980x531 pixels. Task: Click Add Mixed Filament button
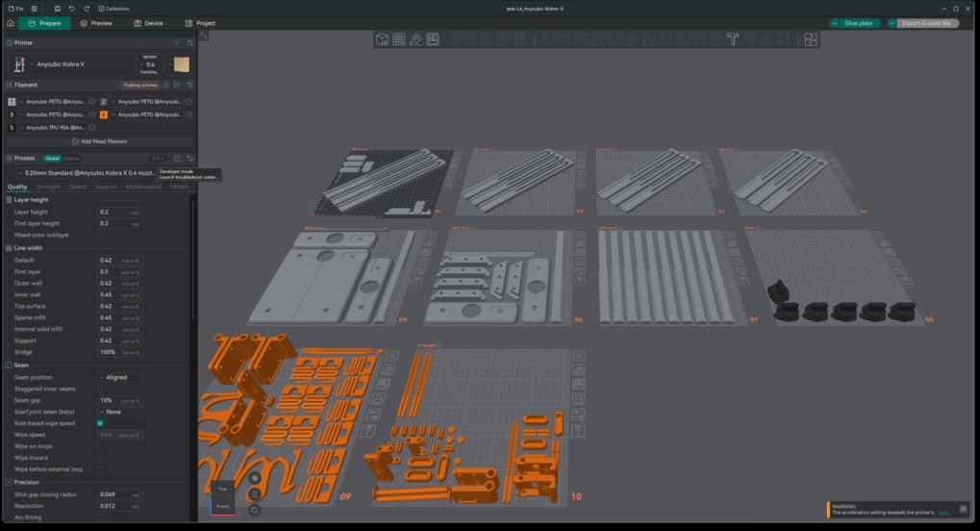99,141
